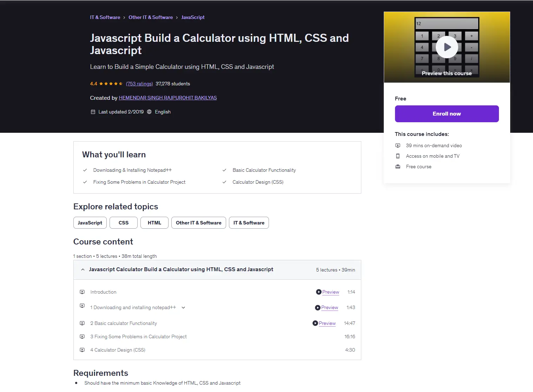This screenshot has width=533, height=392.
Task: Open the (753 ratings) link
Action: pyautogui.click(x=139, y=84)
